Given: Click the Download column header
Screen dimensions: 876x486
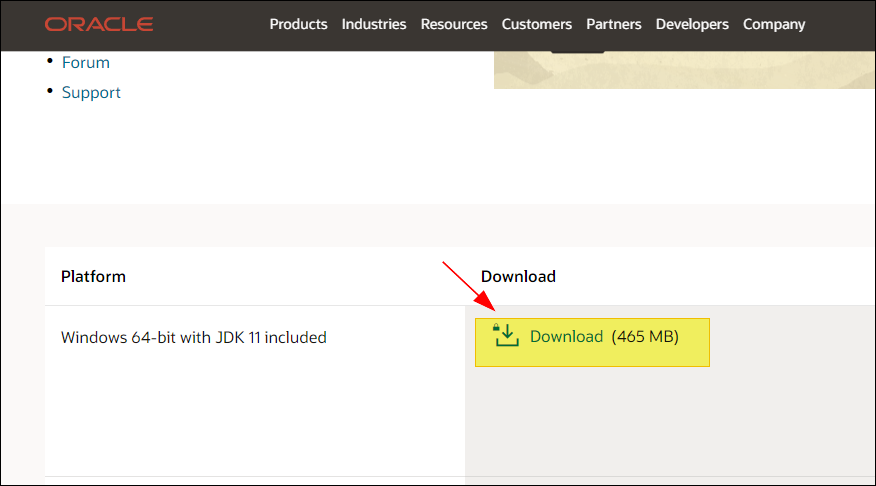Looking at the screenshot, I should [x=518, y=277].
